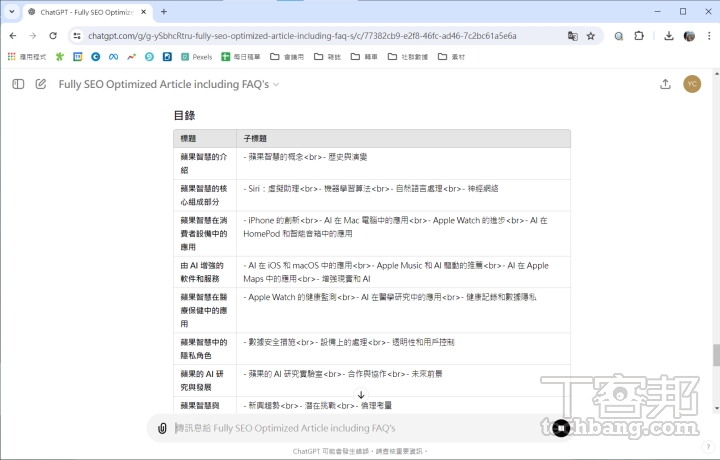Click the cell starting with AI 在 iOS 和 macOS
This screenshot has width=720, height=460.
coord(403,272)
